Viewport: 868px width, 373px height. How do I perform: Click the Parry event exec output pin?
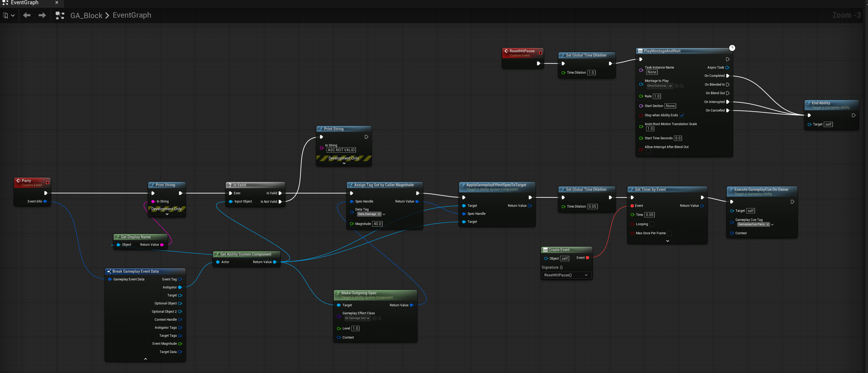[46, 193]
